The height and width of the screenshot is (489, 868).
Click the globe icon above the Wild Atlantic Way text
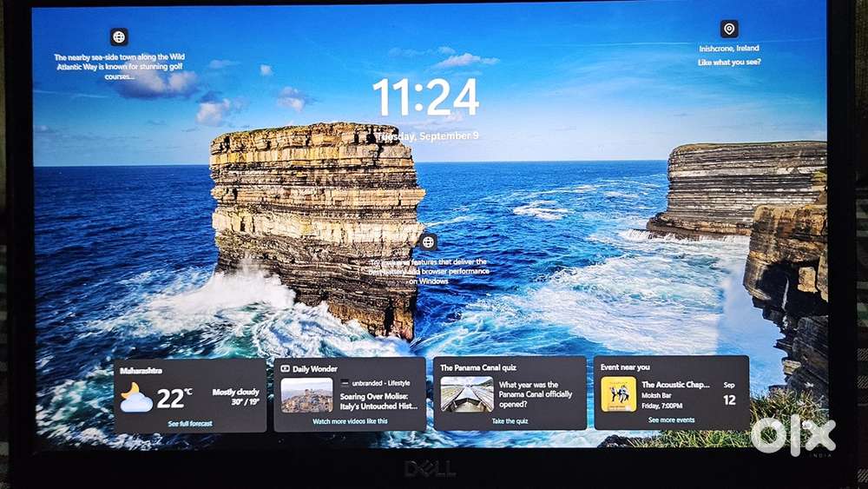pos(119,37)
